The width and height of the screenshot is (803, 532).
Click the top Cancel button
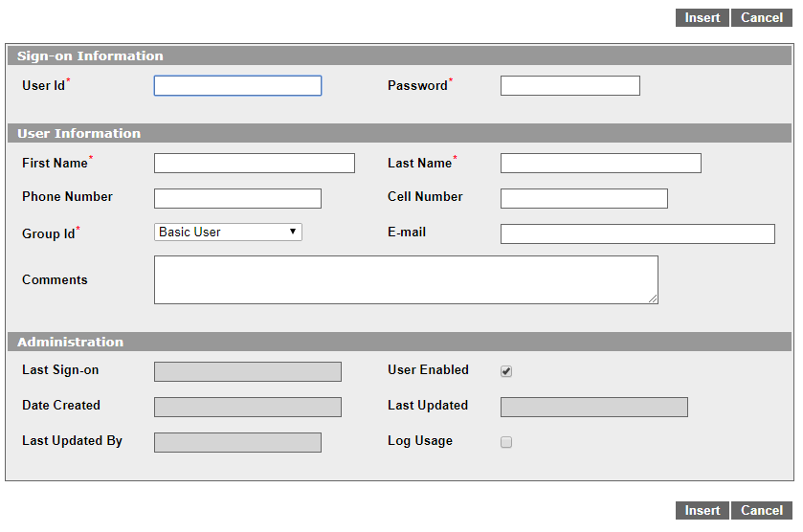tap(762, 18)
